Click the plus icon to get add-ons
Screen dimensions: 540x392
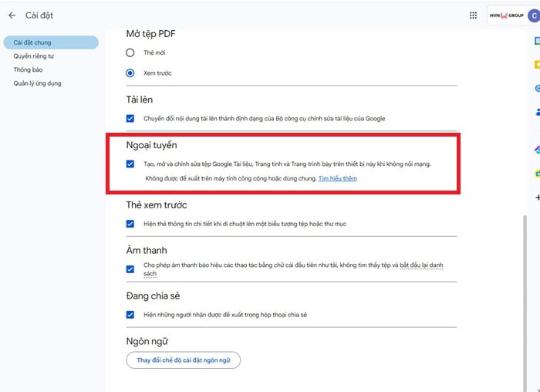pyautogui.click(x=537, y=198)
